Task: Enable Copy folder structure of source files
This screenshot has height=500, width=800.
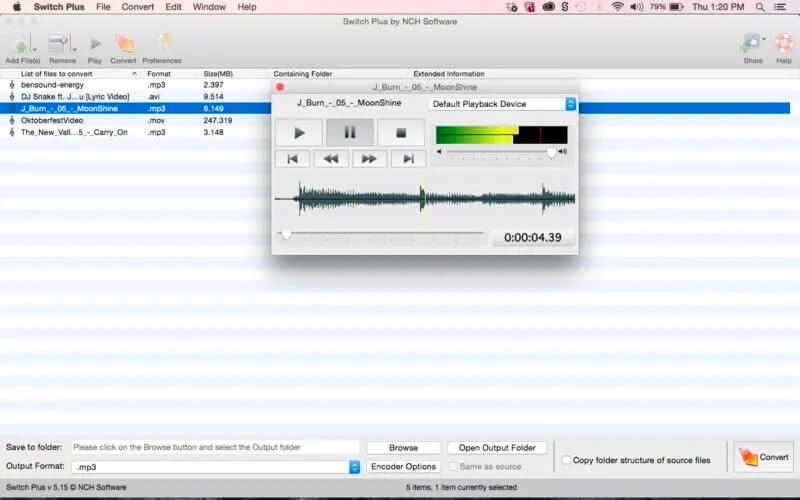Action: click(566, 460)
